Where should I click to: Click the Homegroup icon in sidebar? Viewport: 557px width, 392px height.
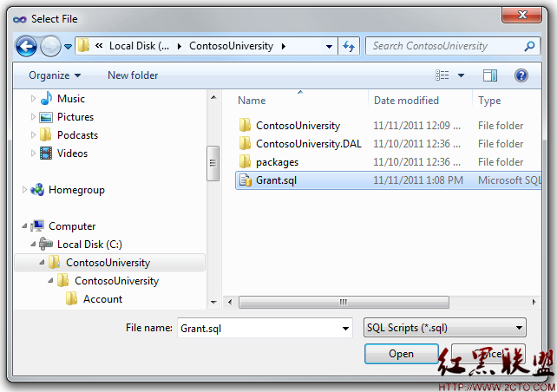(x=37, y=190)
